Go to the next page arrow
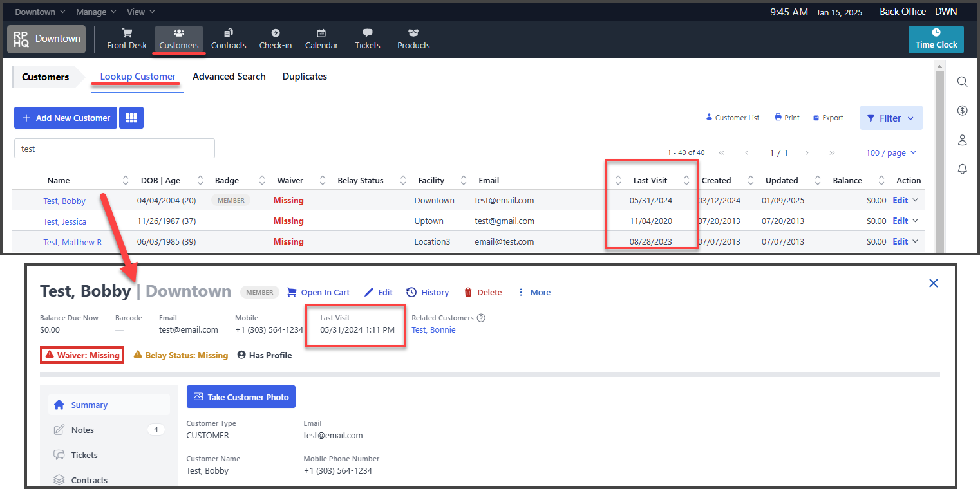This screenshot has height=489, width=980. point(807,153)
